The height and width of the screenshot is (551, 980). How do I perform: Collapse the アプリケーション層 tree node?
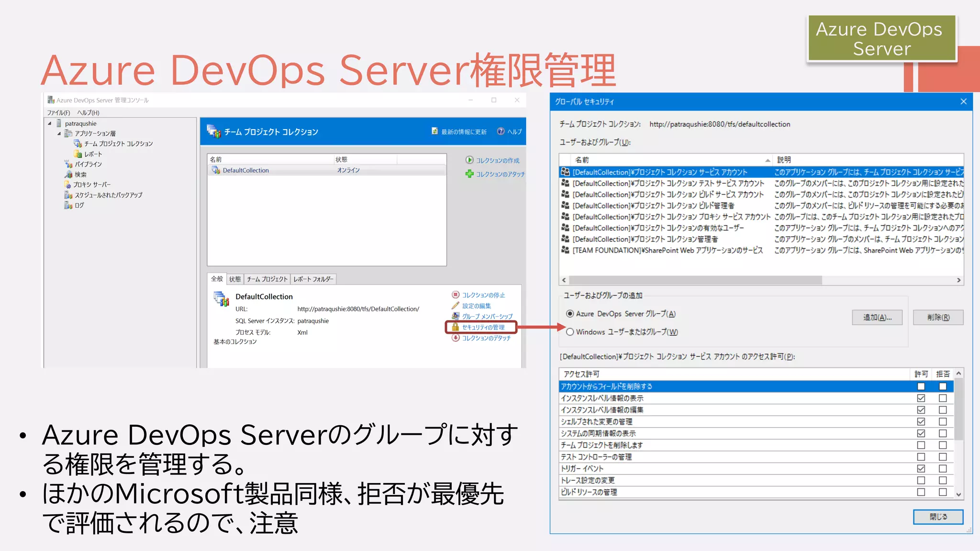[59, 133]
